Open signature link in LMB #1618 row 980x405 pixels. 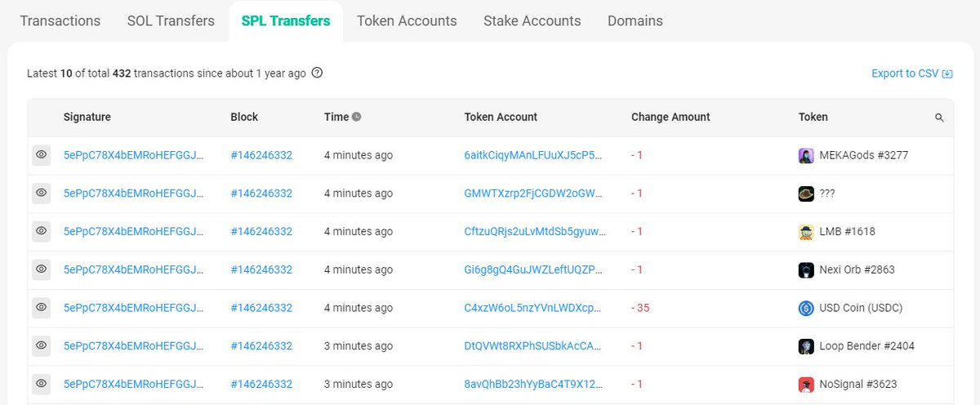[x=134, y=231]
